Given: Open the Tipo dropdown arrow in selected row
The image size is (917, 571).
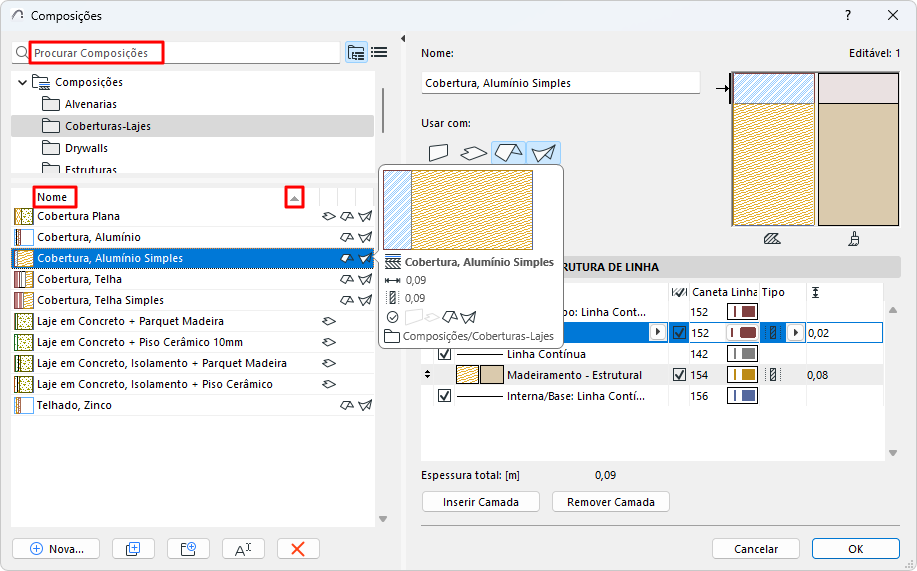Looking at the screenshot, I should click(x=796, y=333).
